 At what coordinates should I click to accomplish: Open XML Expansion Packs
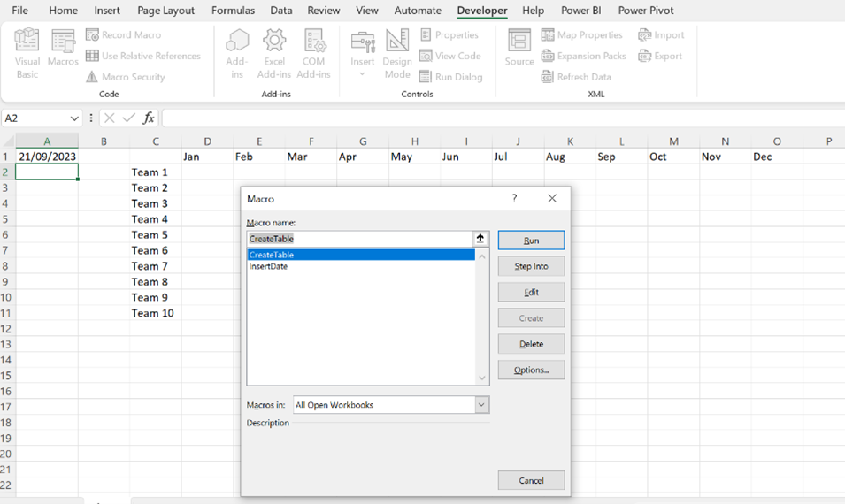pyautogui.click(x=584, y=56)
